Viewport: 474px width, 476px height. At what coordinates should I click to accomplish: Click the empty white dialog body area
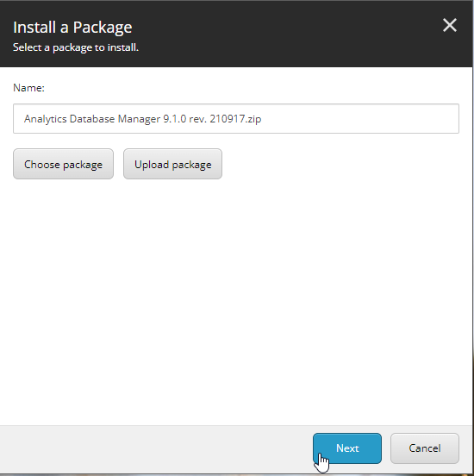pyautogui.click(x=236, y=301)
